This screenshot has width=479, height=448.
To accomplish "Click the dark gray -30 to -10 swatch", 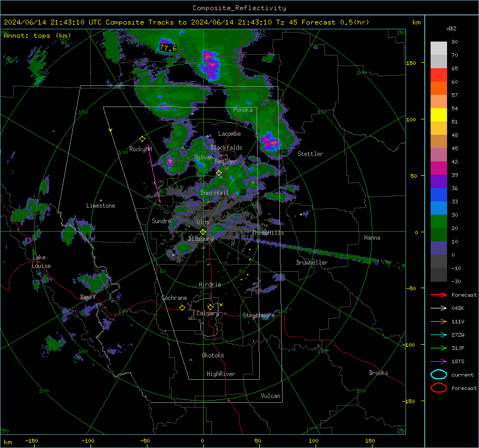I will tap(439, 275).
